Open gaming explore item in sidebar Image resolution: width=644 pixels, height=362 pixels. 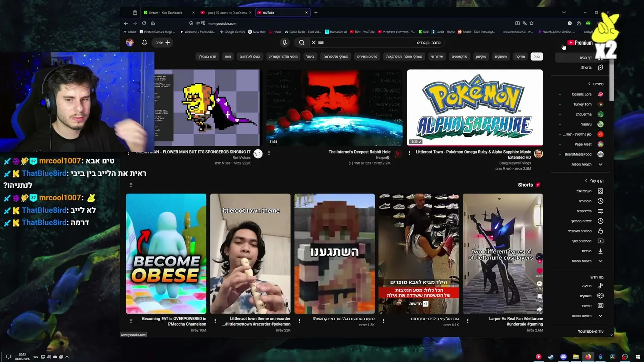pos(582,296)
